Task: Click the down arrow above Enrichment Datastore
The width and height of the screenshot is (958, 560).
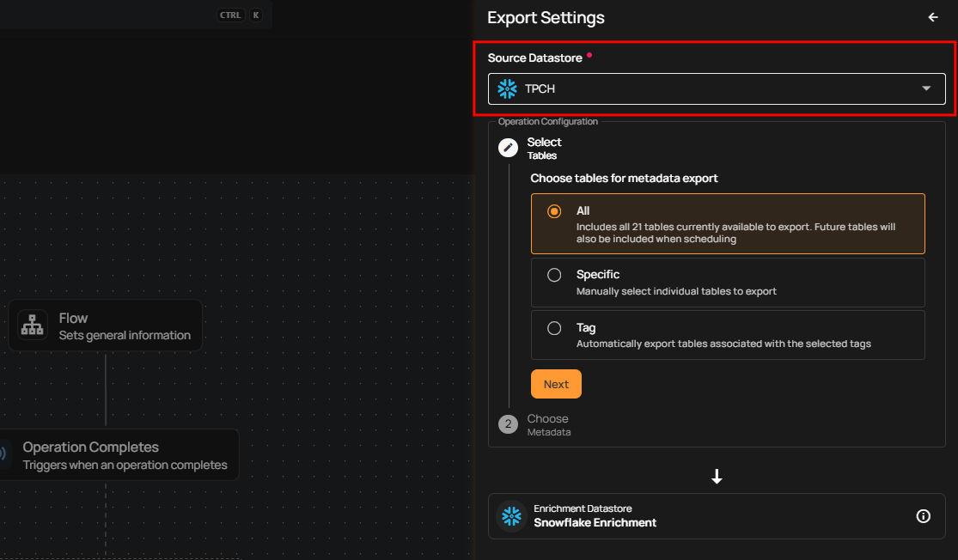Action: click(717, 477)
